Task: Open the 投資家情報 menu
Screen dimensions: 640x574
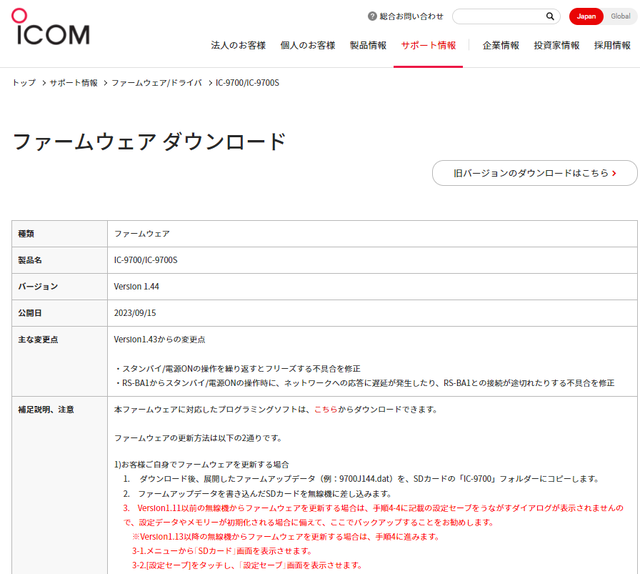Action: pos(557,45)
